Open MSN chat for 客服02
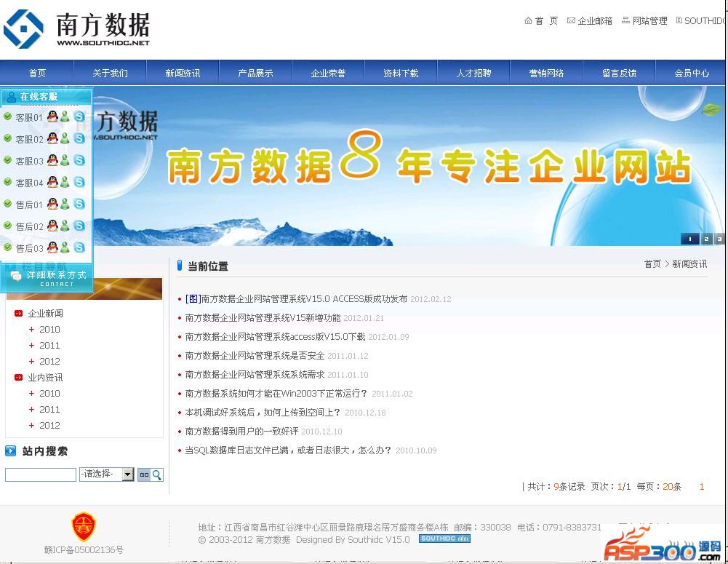Image resolution: width=728 pixels, height=564 pixels. (x=65, y=138)
